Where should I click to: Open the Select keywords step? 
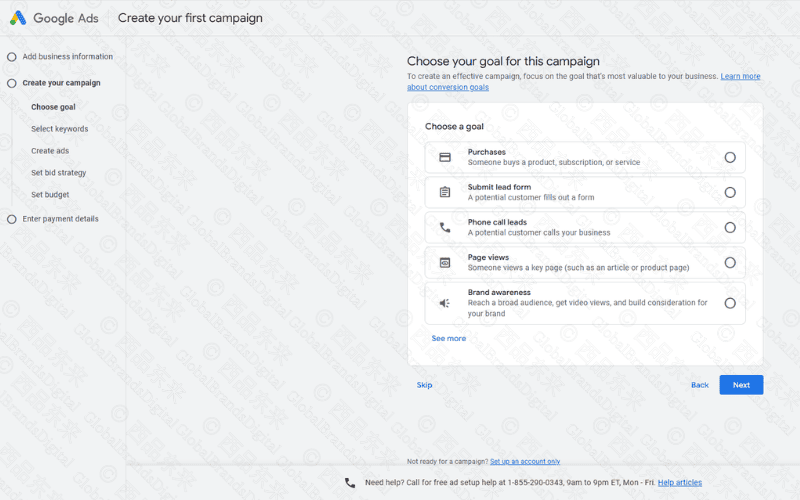coord(59,129)
